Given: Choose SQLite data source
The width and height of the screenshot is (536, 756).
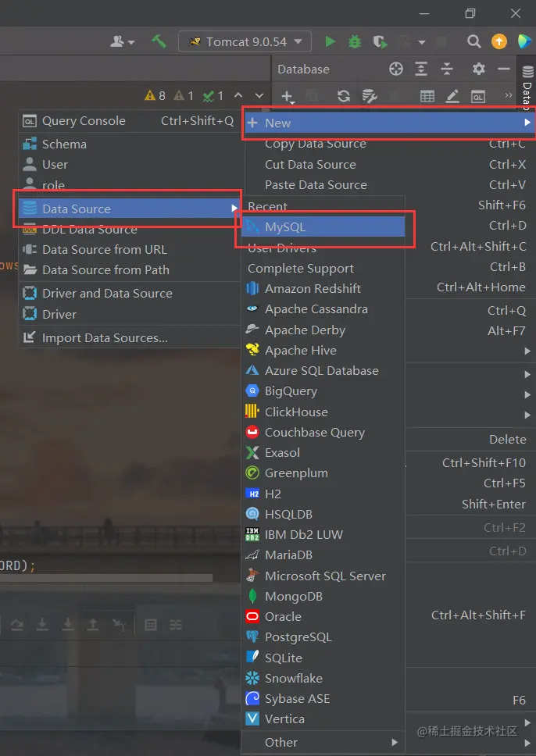Looking at the screenshot, I should pos(323,658).
